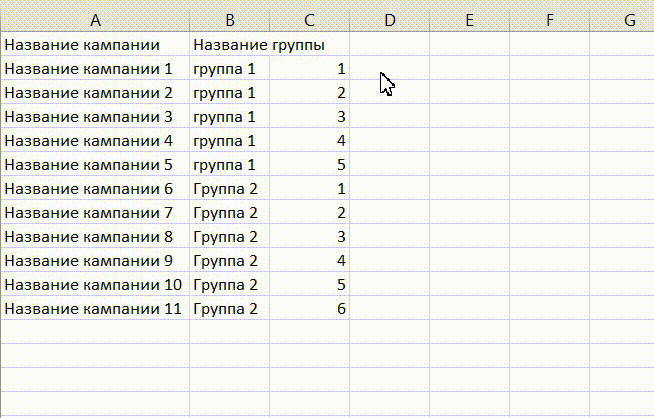
Task: Select column G header
Action: 622,20
